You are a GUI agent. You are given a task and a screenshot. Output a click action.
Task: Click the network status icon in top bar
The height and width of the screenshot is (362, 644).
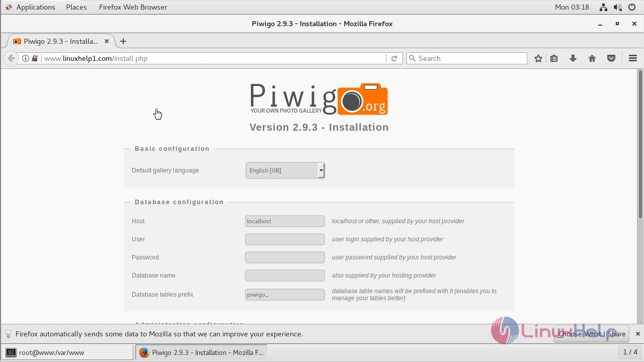tap(603, 7)
